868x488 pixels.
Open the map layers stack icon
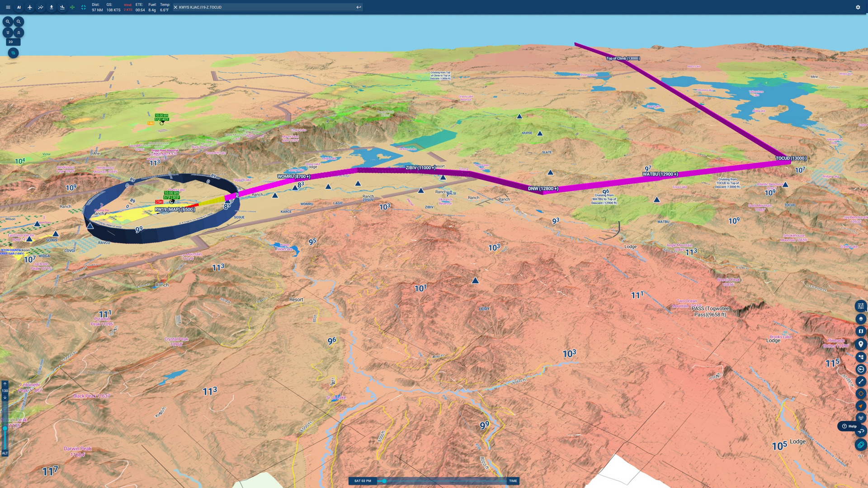pos(860,319)
